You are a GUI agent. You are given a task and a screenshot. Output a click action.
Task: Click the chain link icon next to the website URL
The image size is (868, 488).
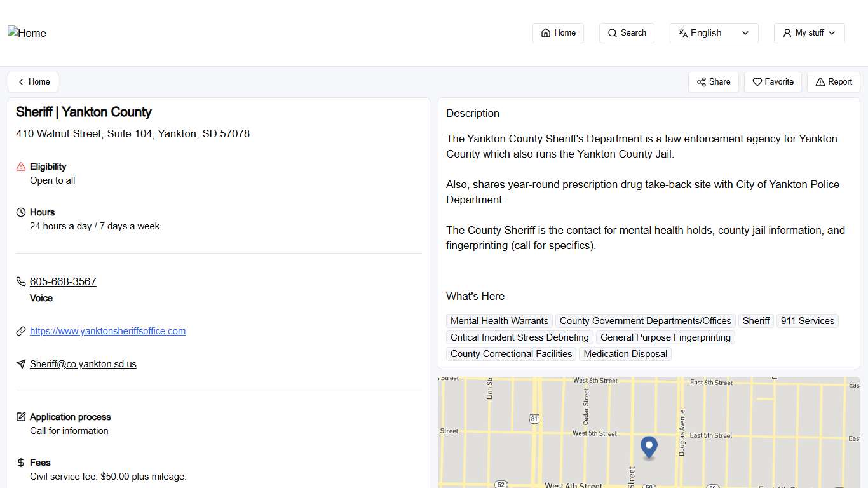click(21, 330)
